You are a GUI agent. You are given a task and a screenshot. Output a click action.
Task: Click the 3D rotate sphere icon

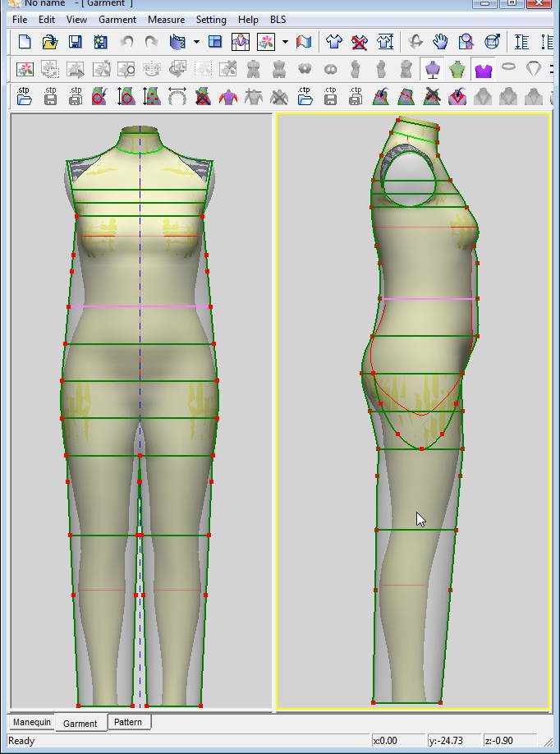[x=492, y=42]
